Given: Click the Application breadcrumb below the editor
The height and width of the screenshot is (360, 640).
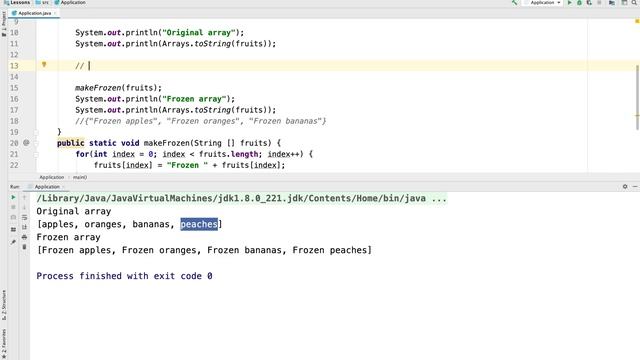Looking at the screenshot, I should click(52, 177).
